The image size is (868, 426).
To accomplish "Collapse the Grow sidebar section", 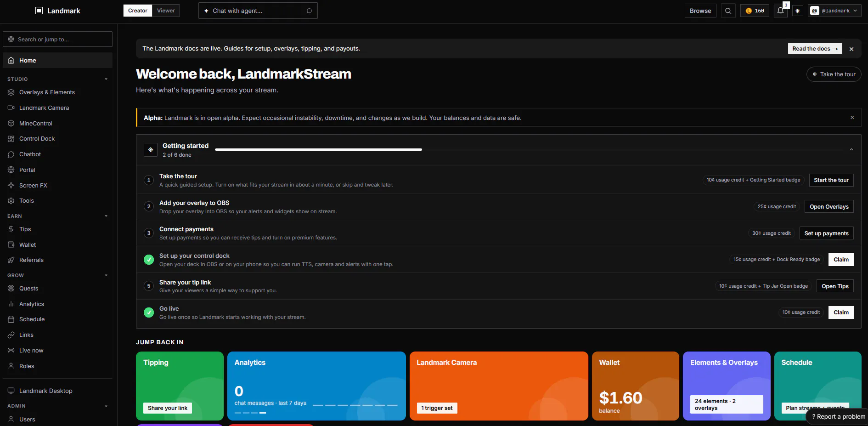I will coord(106,275).
